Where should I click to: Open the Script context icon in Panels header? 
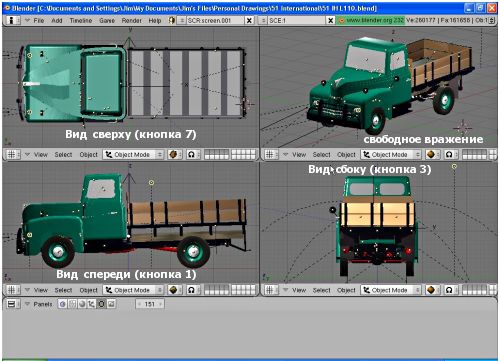coord(72,304)
